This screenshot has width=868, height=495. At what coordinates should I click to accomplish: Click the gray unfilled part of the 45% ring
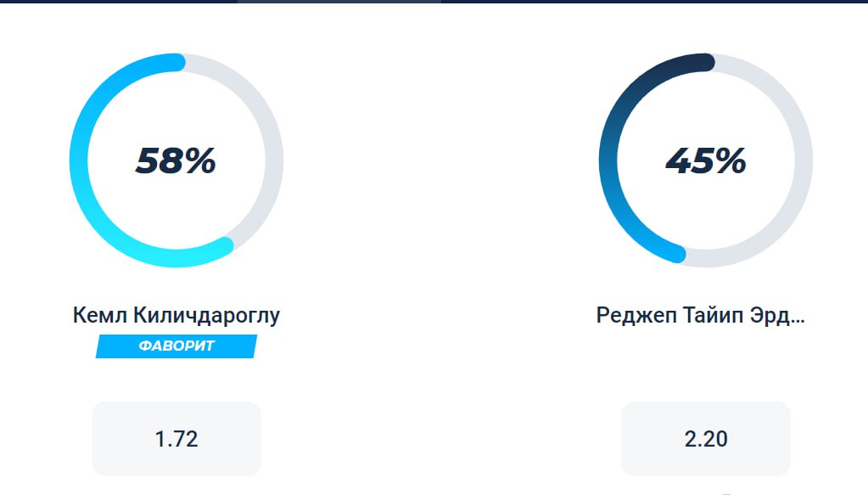[801, 160]
